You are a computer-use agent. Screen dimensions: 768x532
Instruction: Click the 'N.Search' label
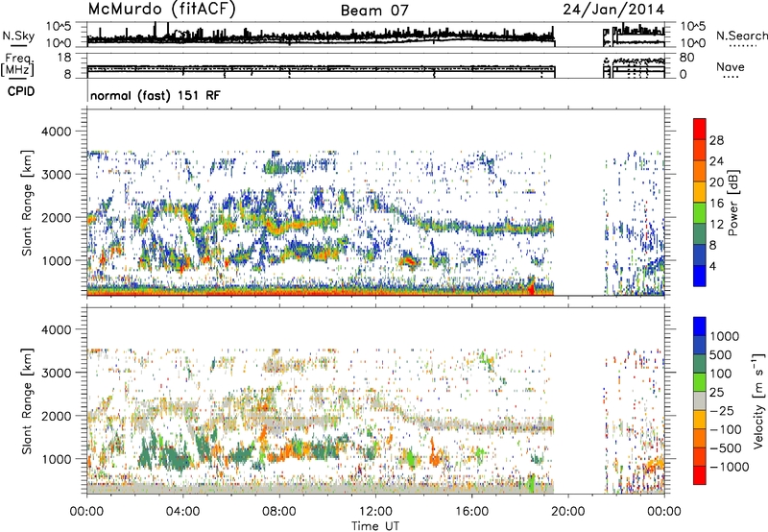(x=741, y=36)
